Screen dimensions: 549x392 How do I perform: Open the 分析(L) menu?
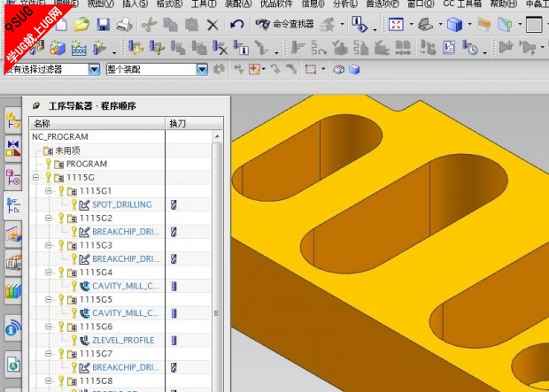[x=345, y=4]
